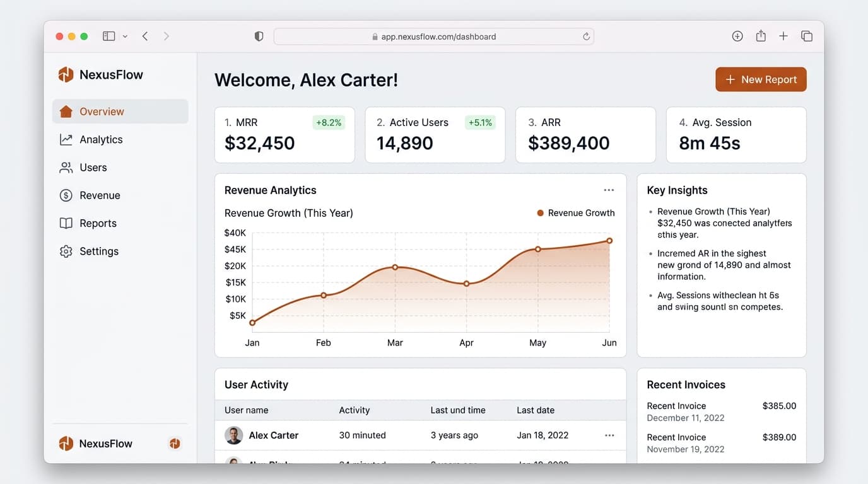Image resolution: width=868 pixels, height=484 pixels.
Task: Open the Alex Carter row options menu
Action: pos(609,435)
